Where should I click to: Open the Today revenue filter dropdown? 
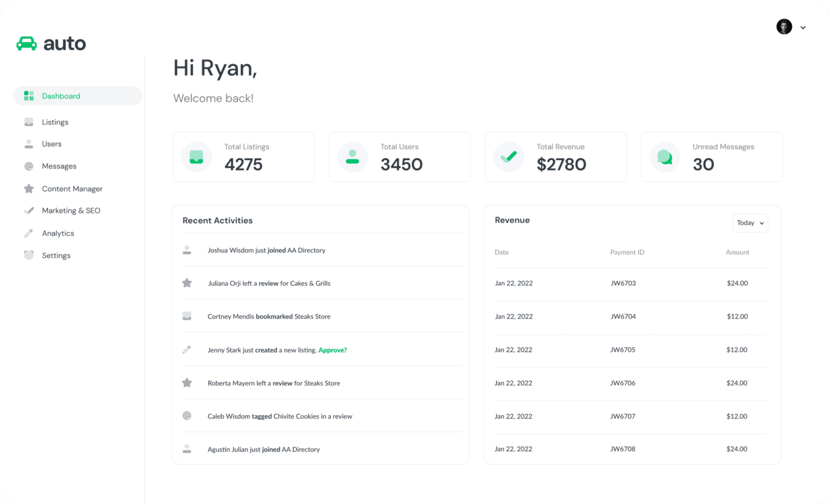(750, 223)
